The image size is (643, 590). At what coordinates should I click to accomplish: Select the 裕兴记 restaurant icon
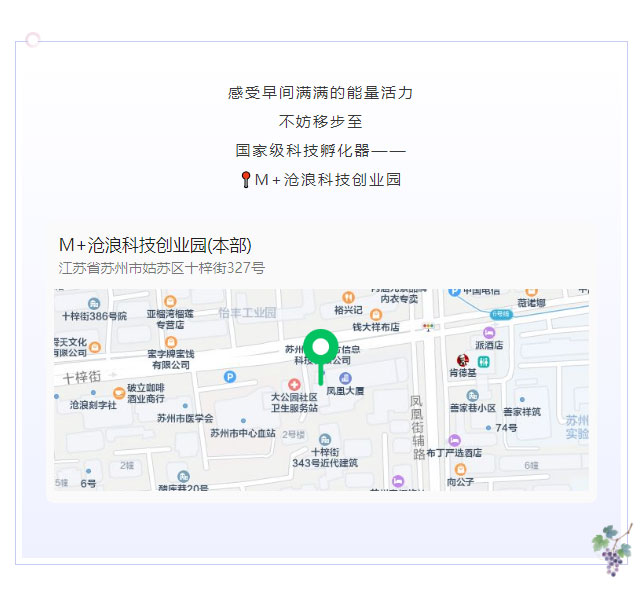(348, 297)
